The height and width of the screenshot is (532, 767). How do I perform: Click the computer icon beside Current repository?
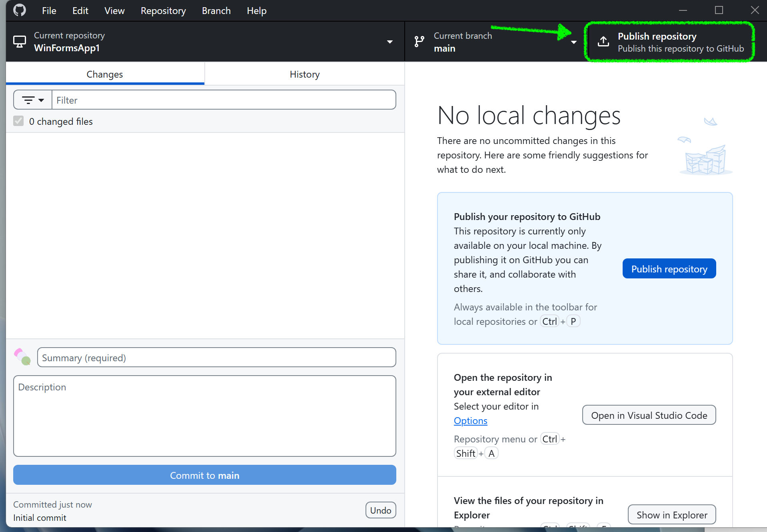(20, 42)
